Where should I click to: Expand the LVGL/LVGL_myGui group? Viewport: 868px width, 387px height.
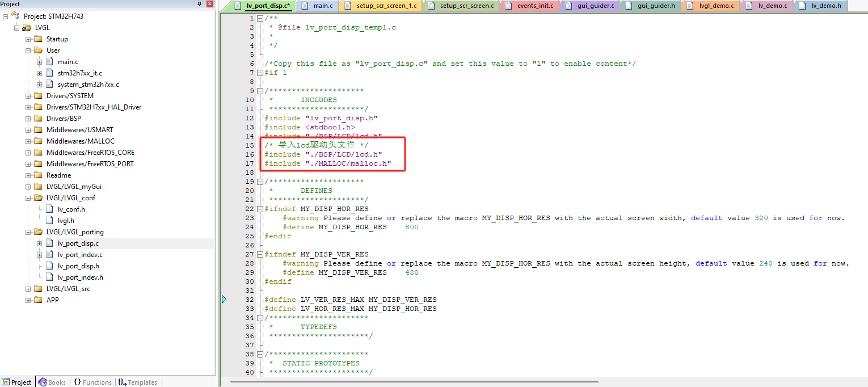coord(28,186)
